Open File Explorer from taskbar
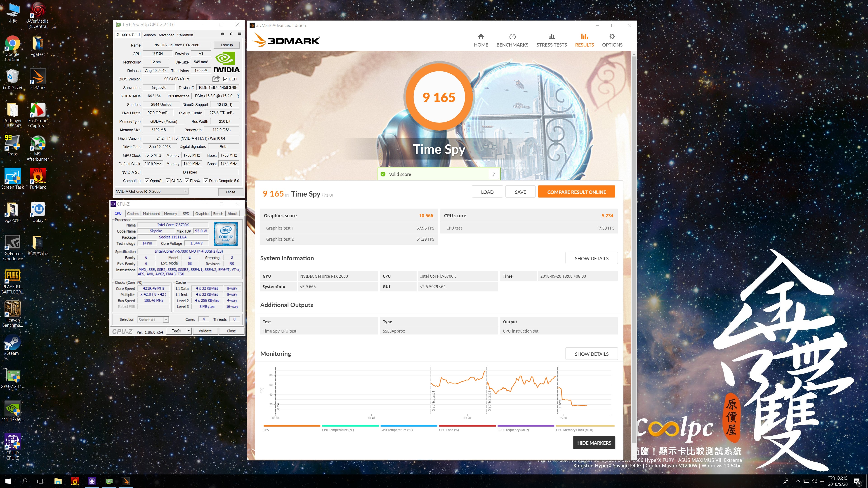Image resolution: width=868 pixels, height=488 pixels. click(58, 481)
